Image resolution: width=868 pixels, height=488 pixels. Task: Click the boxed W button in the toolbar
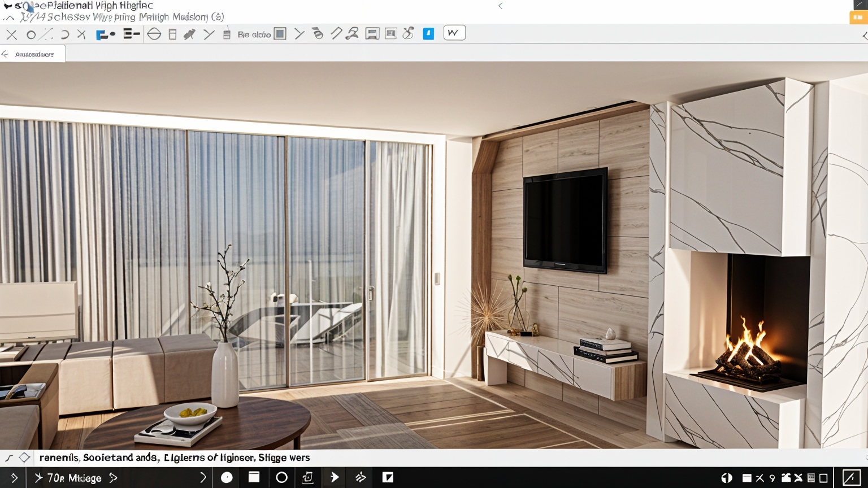pos(454,33)
